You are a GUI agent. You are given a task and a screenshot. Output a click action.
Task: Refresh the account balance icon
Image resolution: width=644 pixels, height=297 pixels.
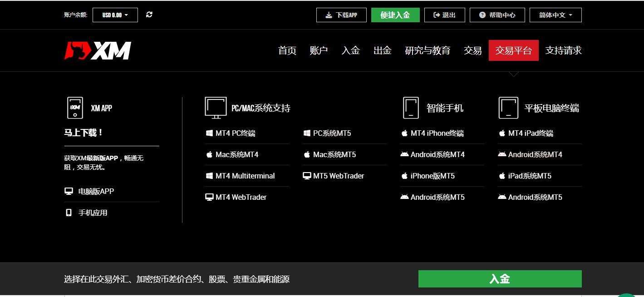pyautogui.click(x=149, y=15)
